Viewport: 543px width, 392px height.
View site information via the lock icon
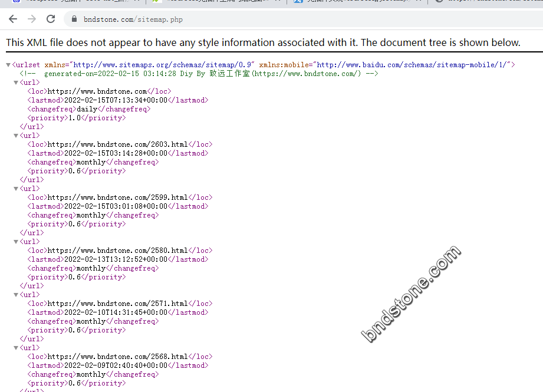tap(74, 19)
